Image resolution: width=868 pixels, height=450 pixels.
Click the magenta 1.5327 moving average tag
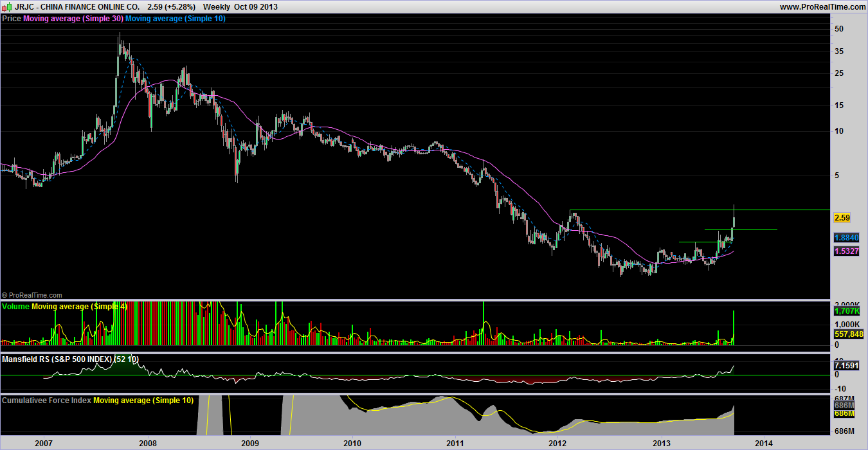tap(846, 251)
